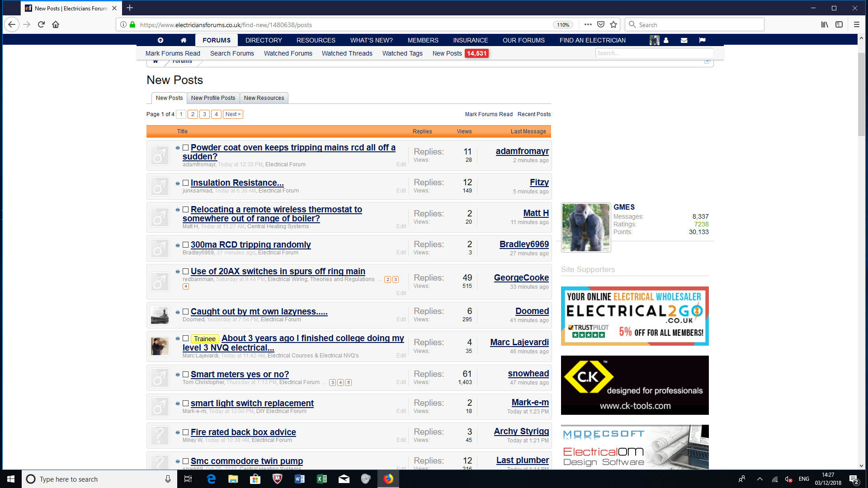Toggle the sidebar view icon

pyautogui.click(x=839, y=24)
